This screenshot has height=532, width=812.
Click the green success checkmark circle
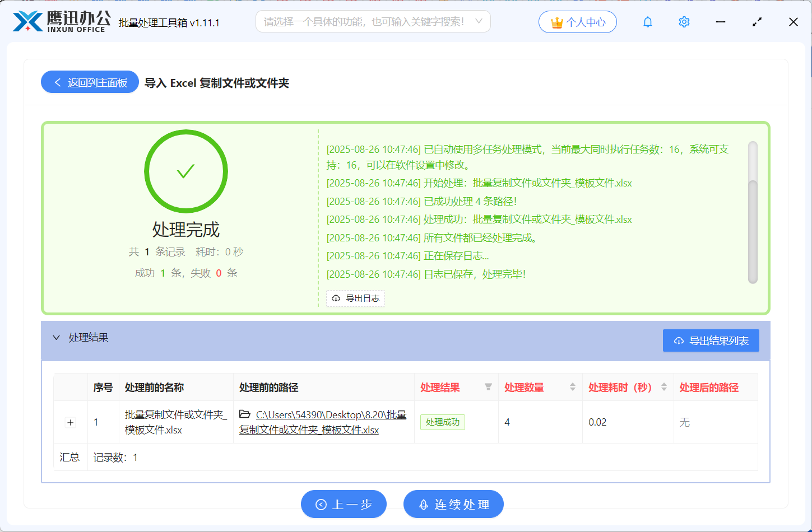186,171
